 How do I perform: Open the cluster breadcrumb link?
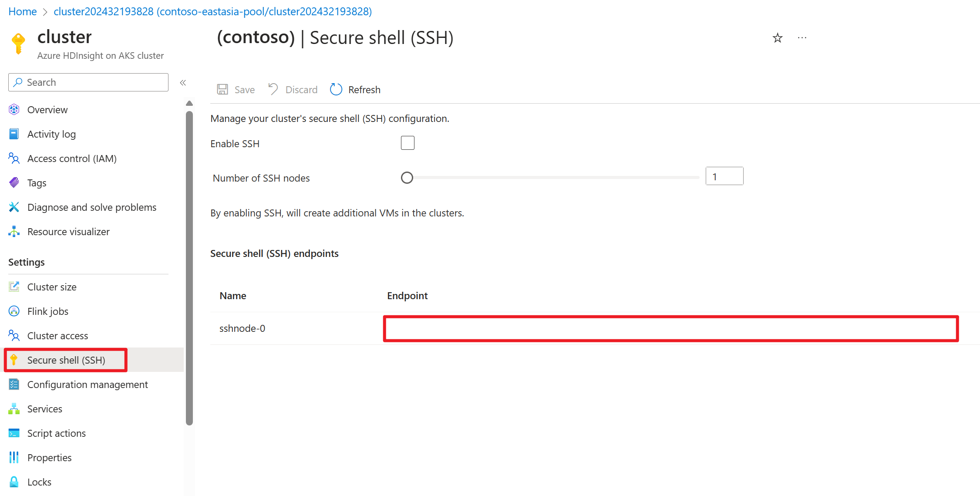[x=212, y=12]
